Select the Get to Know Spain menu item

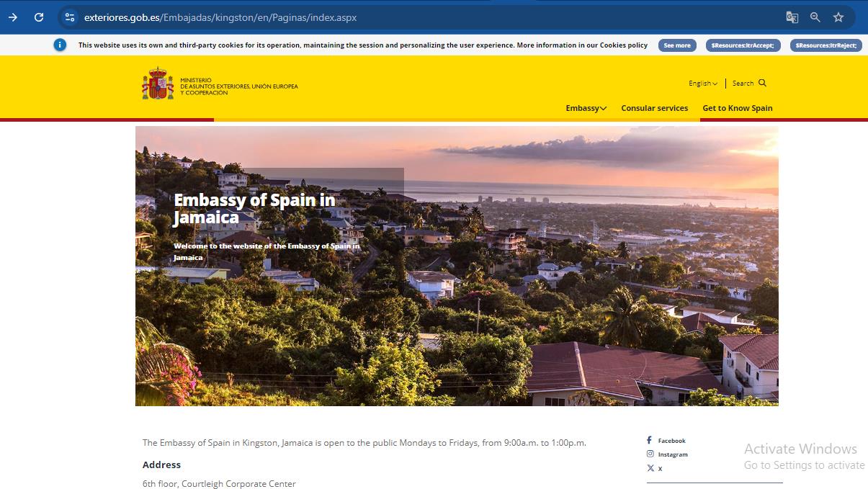(x=738, y=108)
